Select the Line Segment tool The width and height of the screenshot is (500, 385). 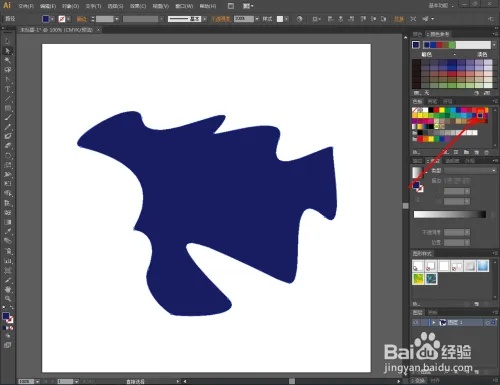pos(7,99)
